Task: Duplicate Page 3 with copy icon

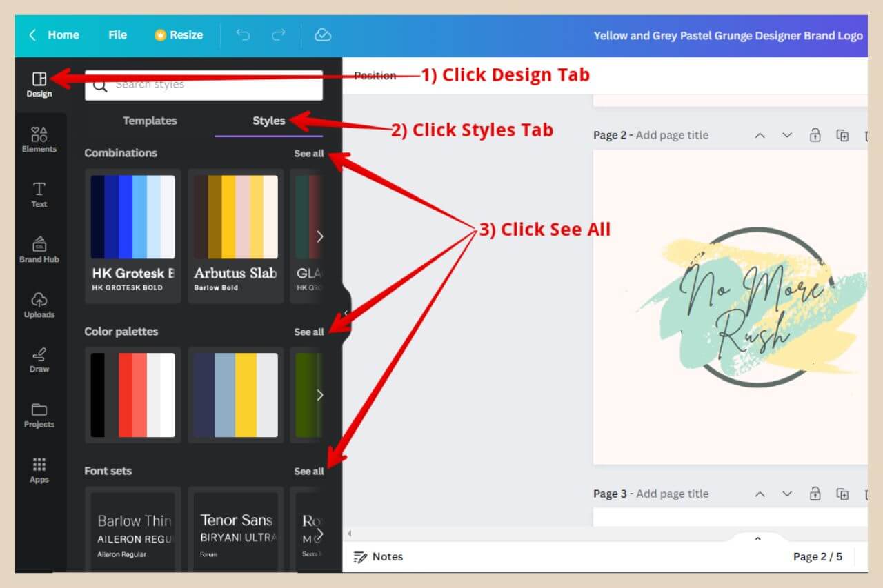Action: [842, 494]
